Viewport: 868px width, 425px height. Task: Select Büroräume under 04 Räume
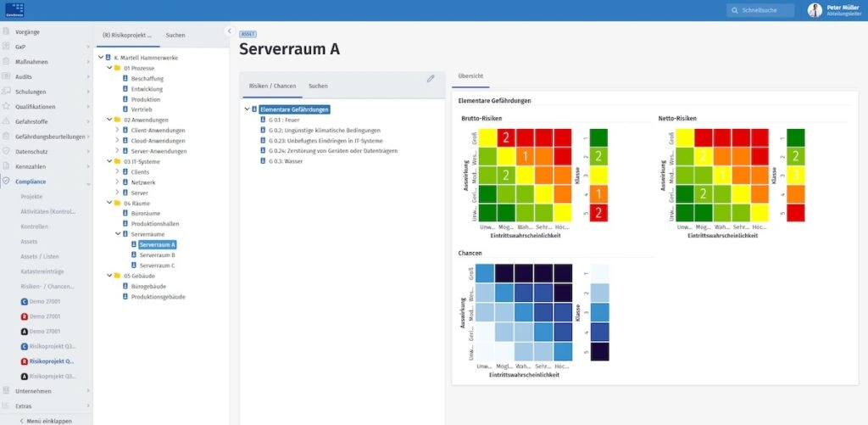click(x=146, y=213)
